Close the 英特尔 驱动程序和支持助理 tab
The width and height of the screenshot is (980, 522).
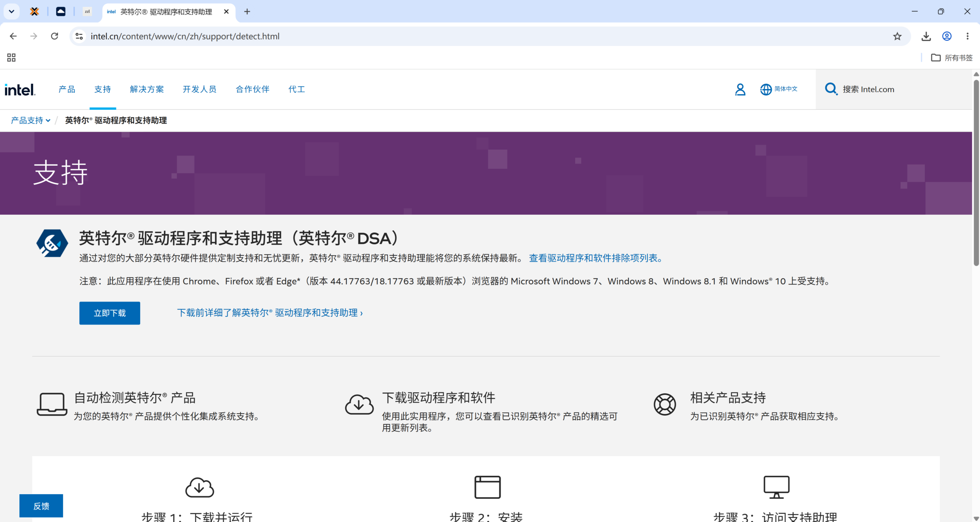click(x=226, y=11)
